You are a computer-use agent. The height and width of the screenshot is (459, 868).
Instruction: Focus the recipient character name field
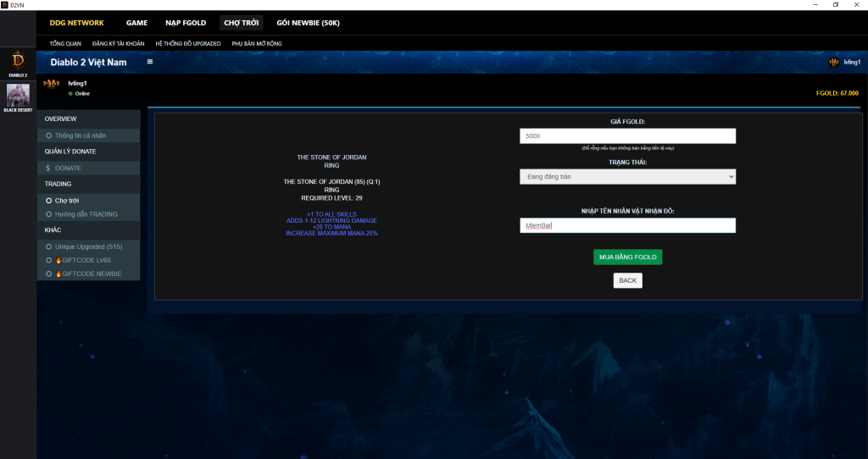tap(628, 225)
